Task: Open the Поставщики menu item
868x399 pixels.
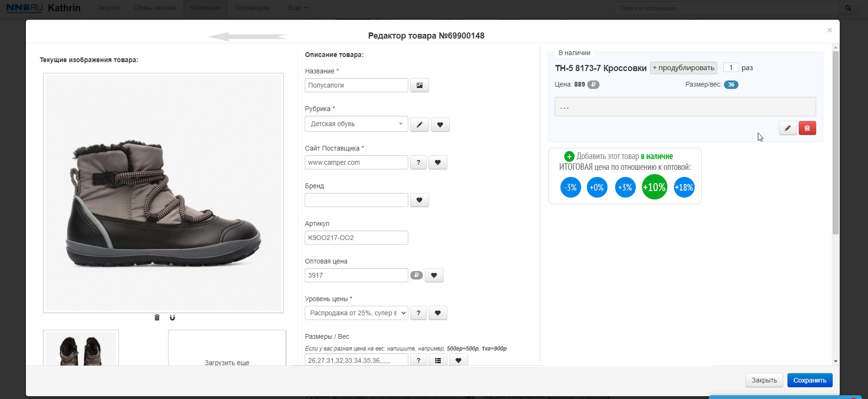Action: [x=252, y=8]
